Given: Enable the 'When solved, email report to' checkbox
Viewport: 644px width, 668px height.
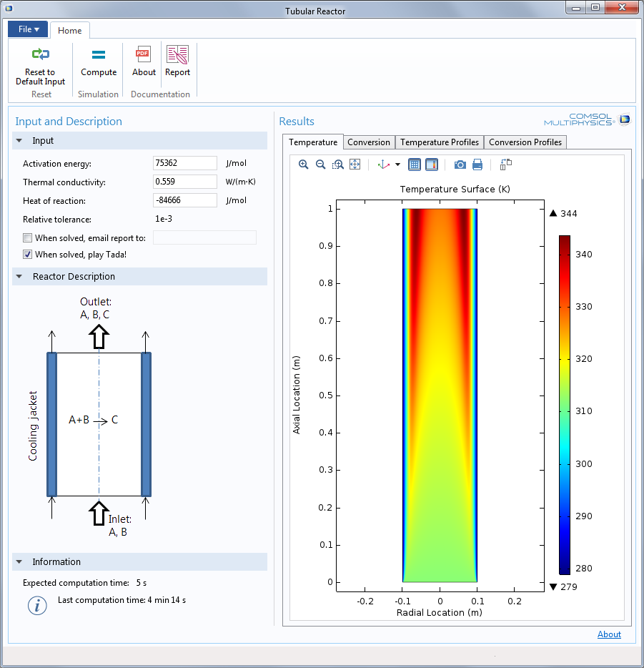Looking at the screenshot, I should tap(27, 237).
